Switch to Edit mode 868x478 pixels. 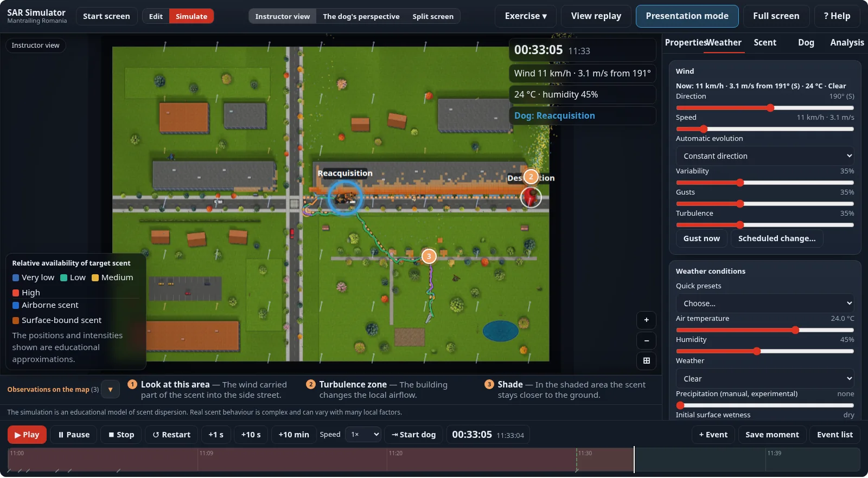[x=156, y=16]
